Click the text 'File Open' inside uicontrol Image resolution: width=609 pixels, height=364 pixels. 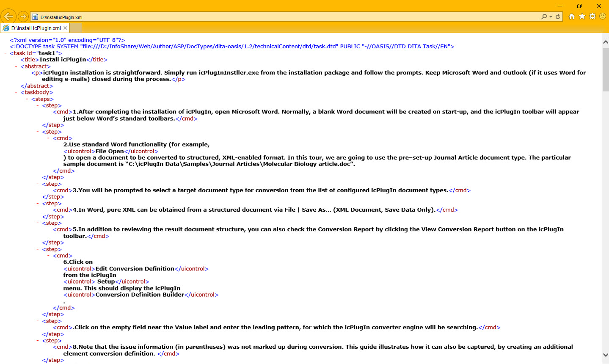[110, 151]
